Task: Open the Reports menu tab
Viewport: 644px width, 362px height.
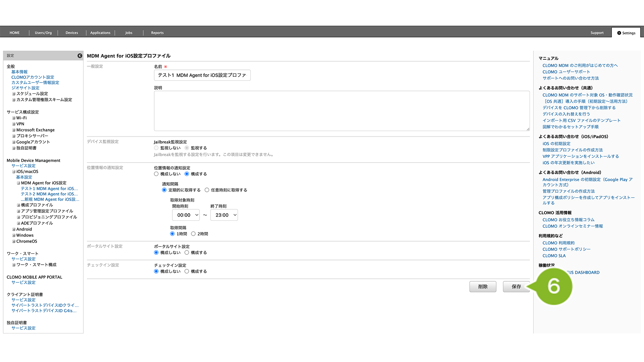Action: point(157,33)
